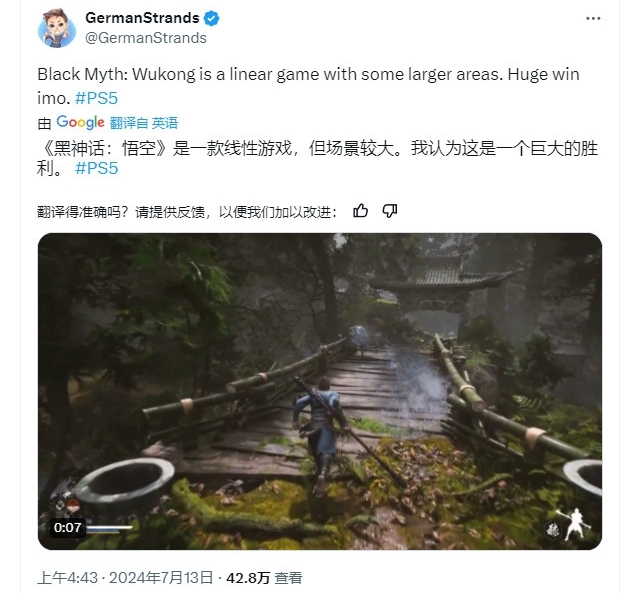Click the English tweet text body
Viewport: 637px width, 594px height.
(308, 86)
